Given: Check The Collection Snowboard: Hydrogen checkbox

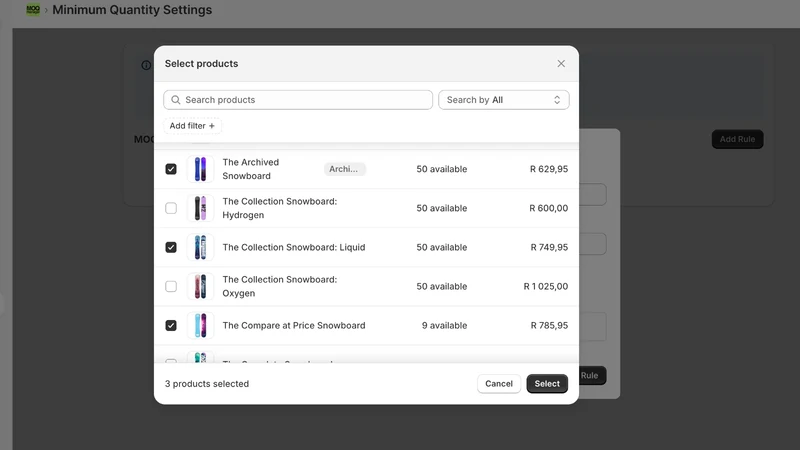Looking at the screenshot, I should (171, 208).
